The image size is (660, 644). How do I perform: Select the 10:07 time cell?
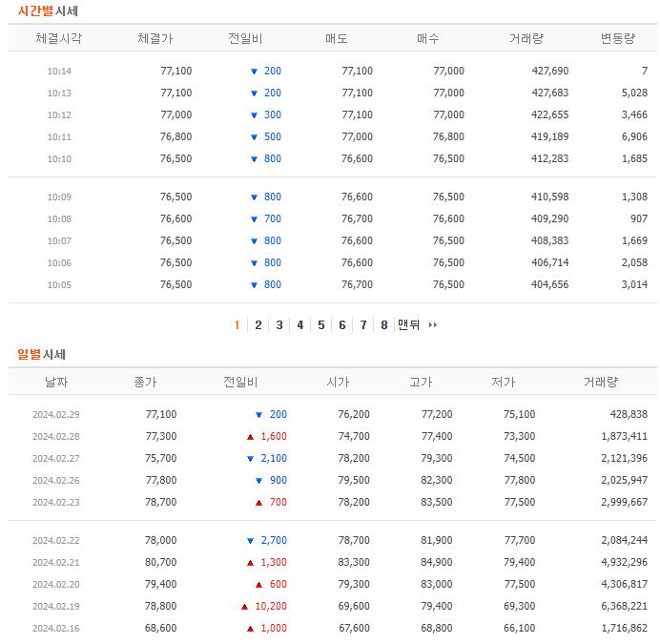coord(59,241)
